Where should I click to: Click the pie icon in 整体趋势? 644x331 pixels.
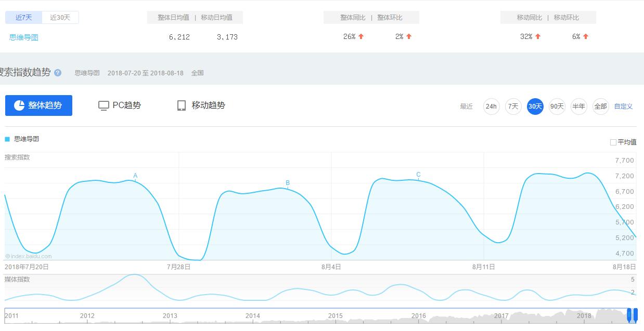click(x=19, y=105)
